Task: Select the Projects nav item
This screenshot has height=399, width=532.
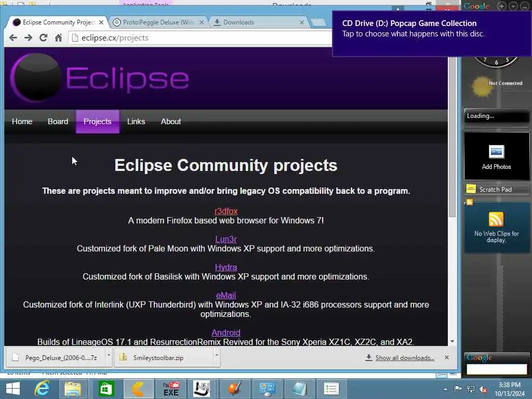Action: click(x=97, y=122)
